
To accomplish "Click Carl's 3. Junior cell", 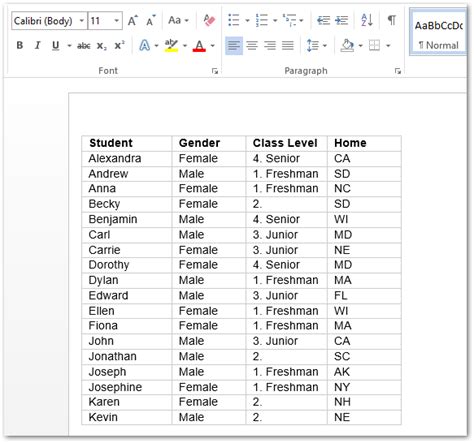I will (286, 235).
